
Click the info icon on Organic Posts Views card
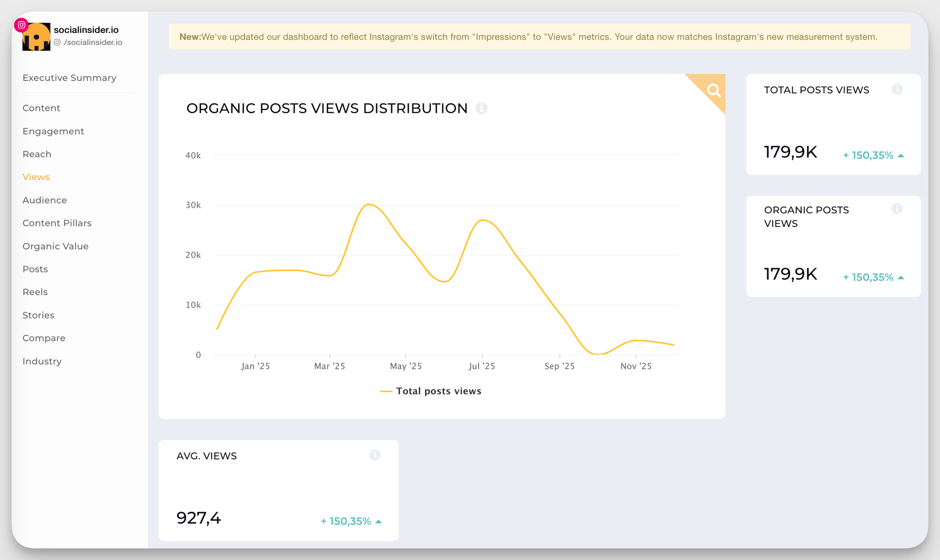[897, 209]
